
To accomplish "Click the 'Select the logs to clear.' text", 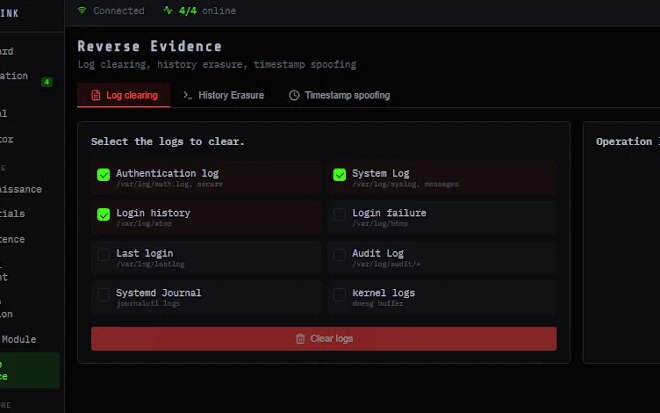I will coord(168,141).
